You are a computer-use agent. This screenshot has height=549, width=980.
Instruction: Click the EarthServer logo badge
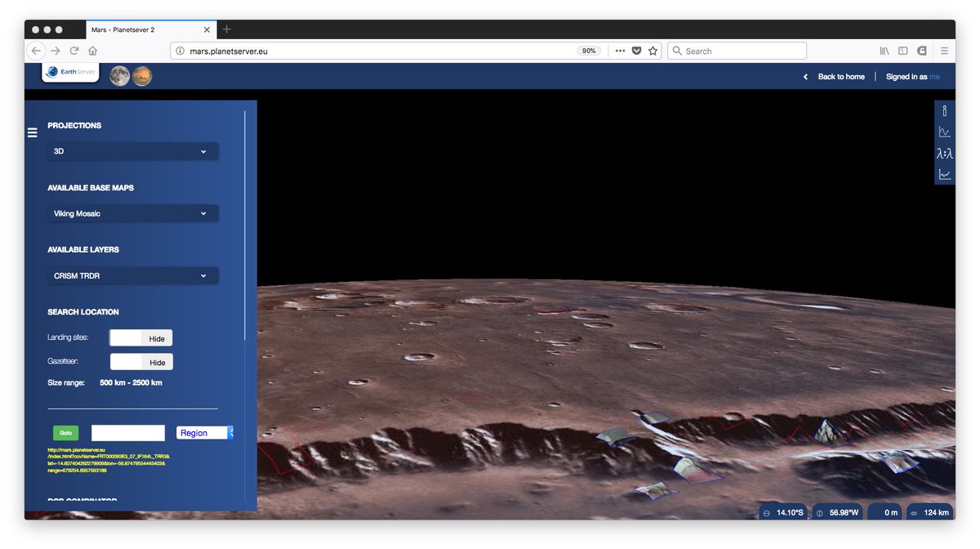70,71
